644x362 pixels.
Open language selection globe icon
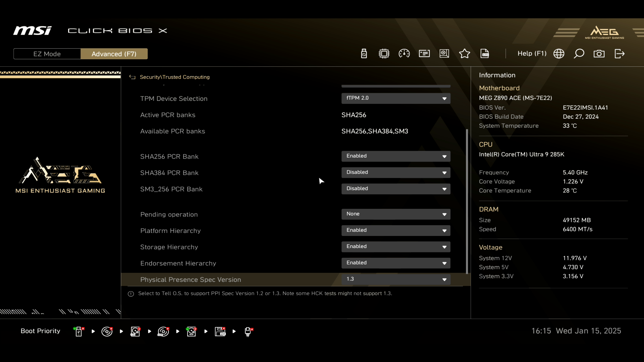pyautogui.click(x=559, y=54)
